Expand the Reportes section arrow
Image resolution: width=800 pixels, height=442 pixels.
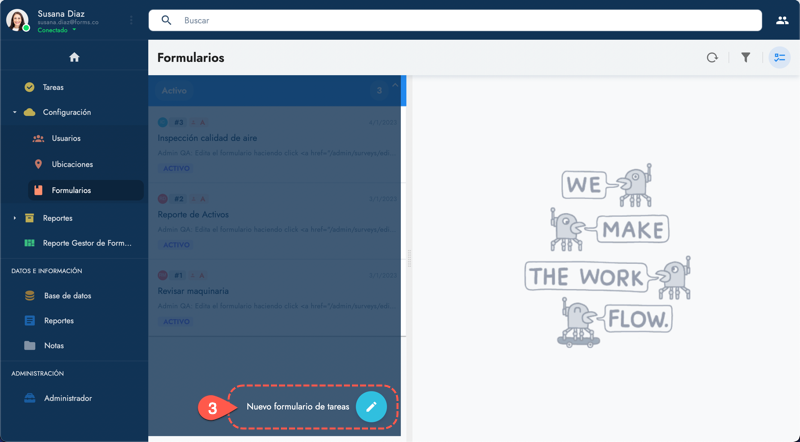pos(14,218)
